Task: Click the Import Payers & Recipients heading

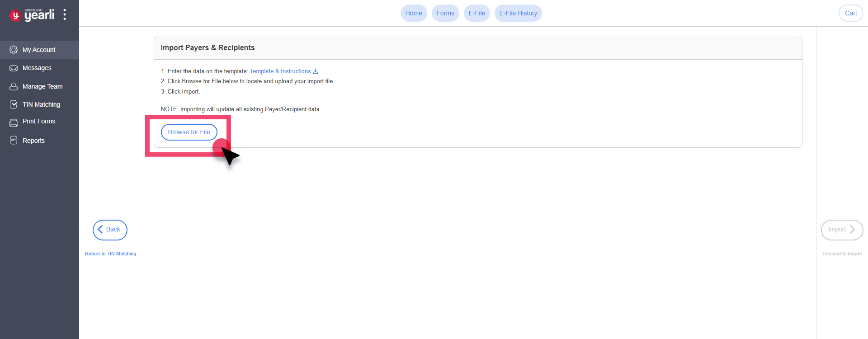Action: click(x=208, y=47)
